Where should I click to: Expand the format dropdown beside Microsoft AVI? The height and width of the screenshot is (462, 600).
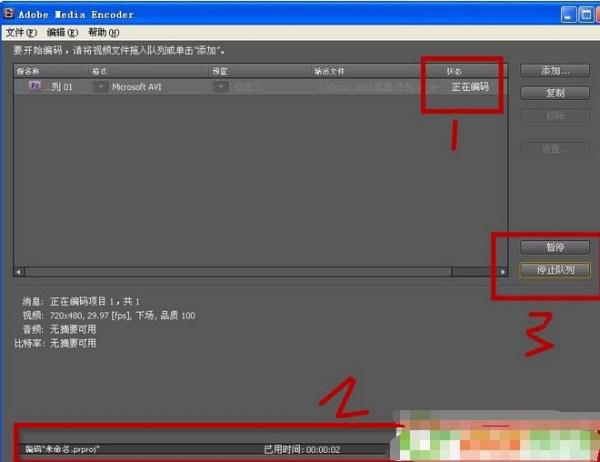pos(100,87)
